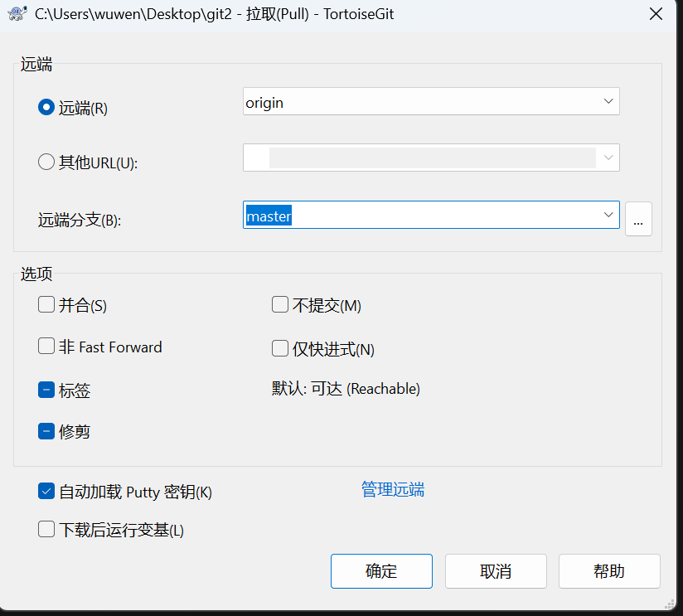This screenshot has height=616, width=683.
Task: Expand the 其他URL combo box
Action: 608,158
